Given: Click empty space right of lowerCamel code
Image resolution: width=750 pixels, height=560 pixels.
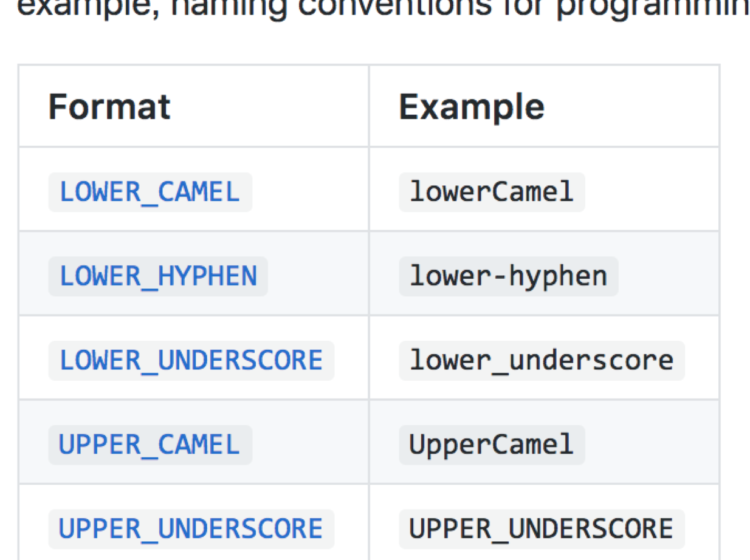Looking at the screenshot, I should pyautogui.click(x=650, y=193).
